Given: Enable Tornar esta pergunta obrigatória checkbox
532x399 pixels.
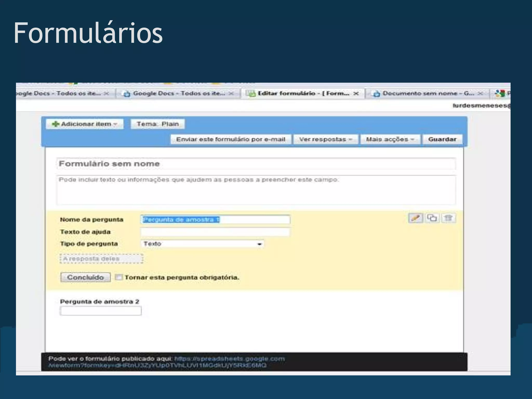Looking at the screenshot, I should click(x=119, y=277).
